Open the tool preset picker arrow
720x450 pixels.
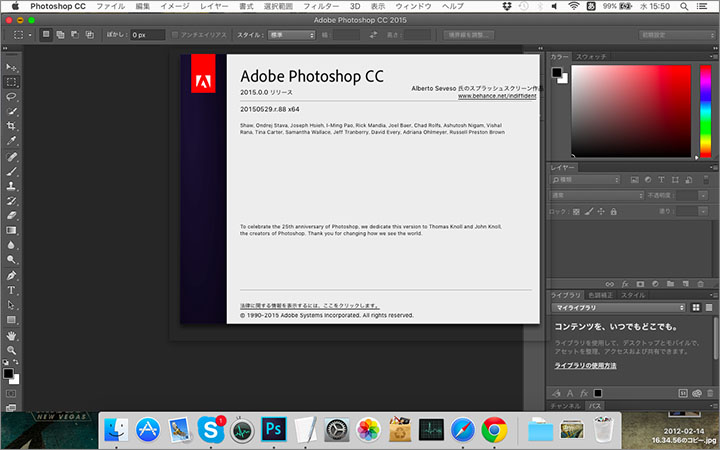pos(30,35)
